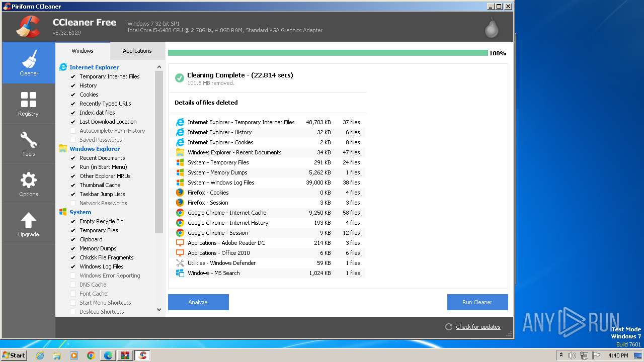The height and width of the screenshot is (362, 644).
Task: Click the Analyze button
Action: coord(198,302)
